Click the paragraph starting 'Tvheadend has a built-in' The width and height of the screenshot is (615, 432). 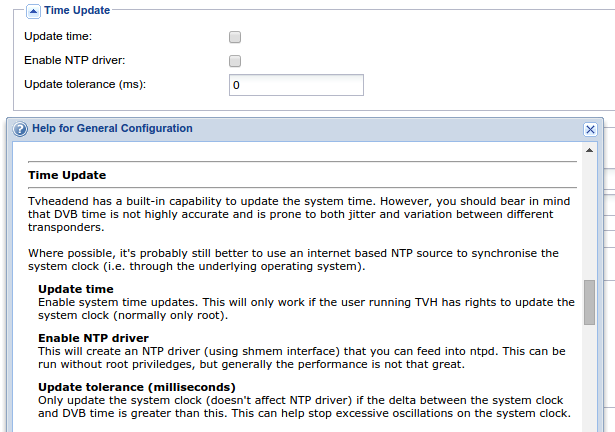[299, 214]
